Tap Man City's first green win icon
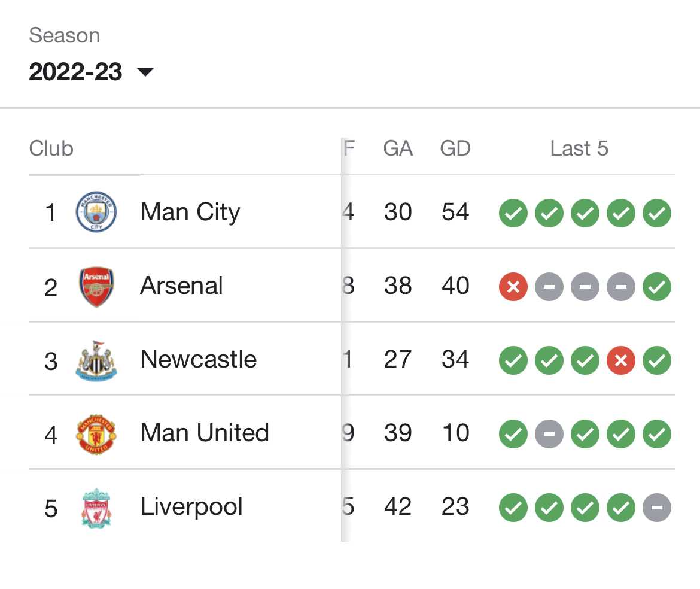Viewport: 700px width, 589px height. point(513,213)
